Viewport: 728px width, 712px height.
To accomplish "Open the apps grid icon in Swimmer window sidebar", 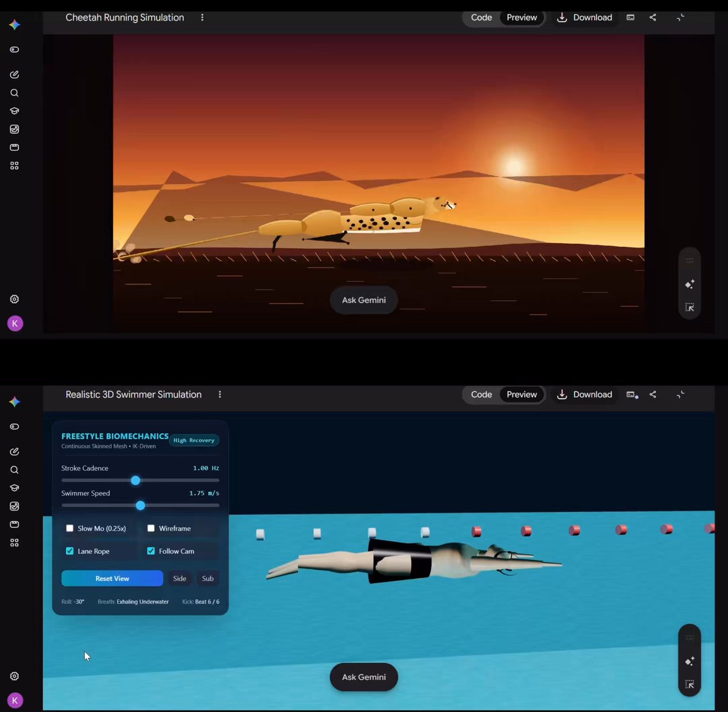I will click(15, 543).
